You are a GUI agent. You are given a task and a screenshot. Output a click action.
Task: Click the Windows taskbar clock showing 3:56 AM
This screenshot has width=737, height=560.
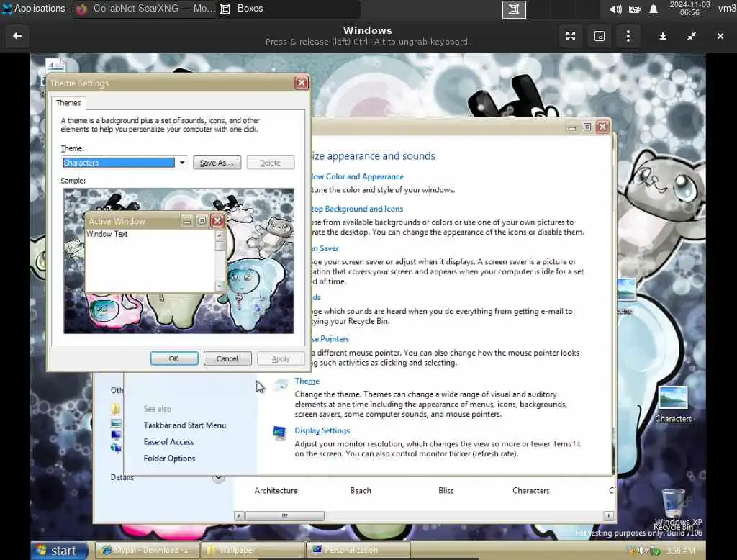pyautogui.click(x=680, y=550)
